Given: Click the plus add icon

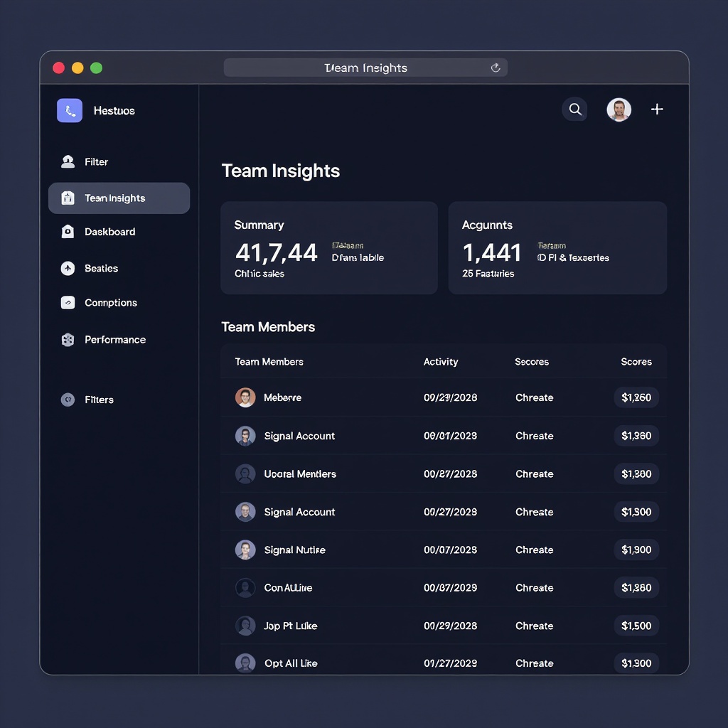Looking at the screenshot, I should pyautogui.click(x=656, y=109).
